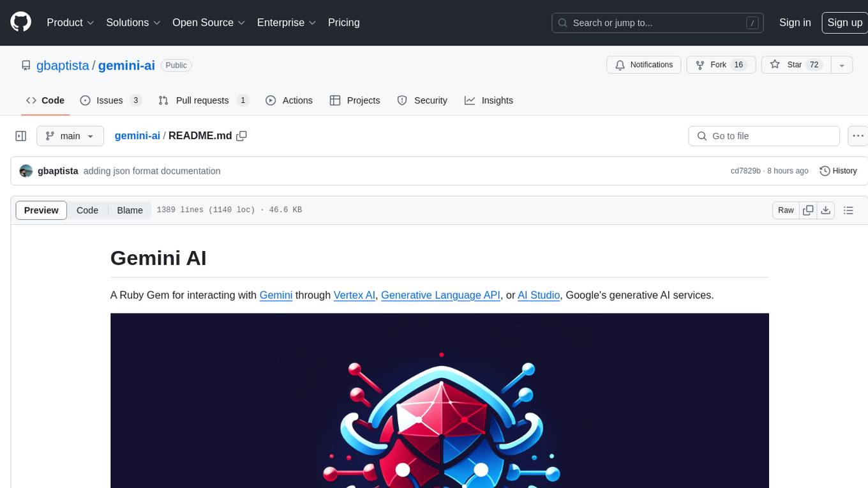Follow the Vertex AI hyperlink
The width and height of the screenshot is (868, 488).
[x=354, y=295]
